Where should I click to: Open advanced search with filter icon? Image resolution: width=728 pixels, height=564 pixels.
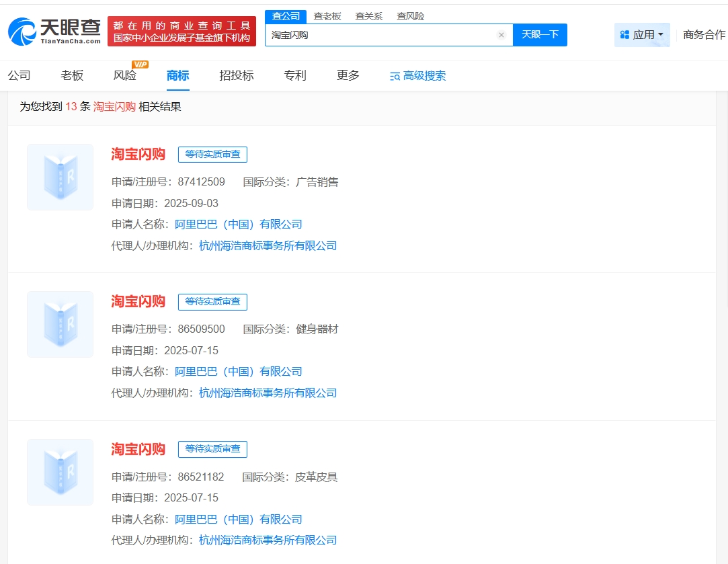(418, 76)
